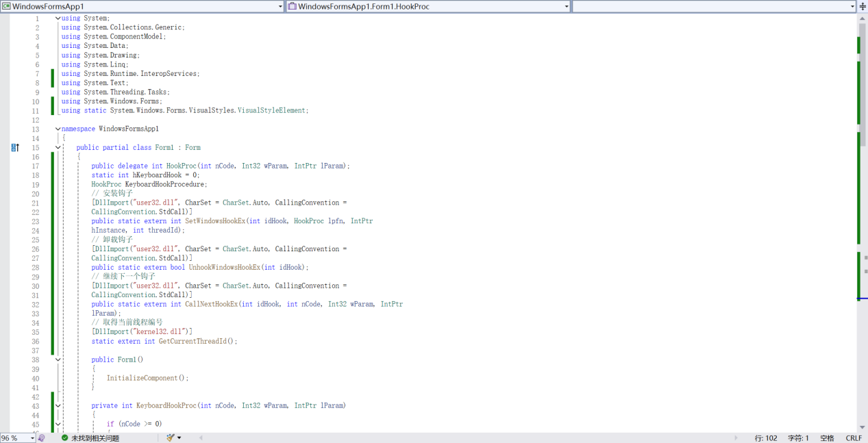Open the code cleanup profile dropdown arrow
Screen dimensions: 868x443
[179, 438]
